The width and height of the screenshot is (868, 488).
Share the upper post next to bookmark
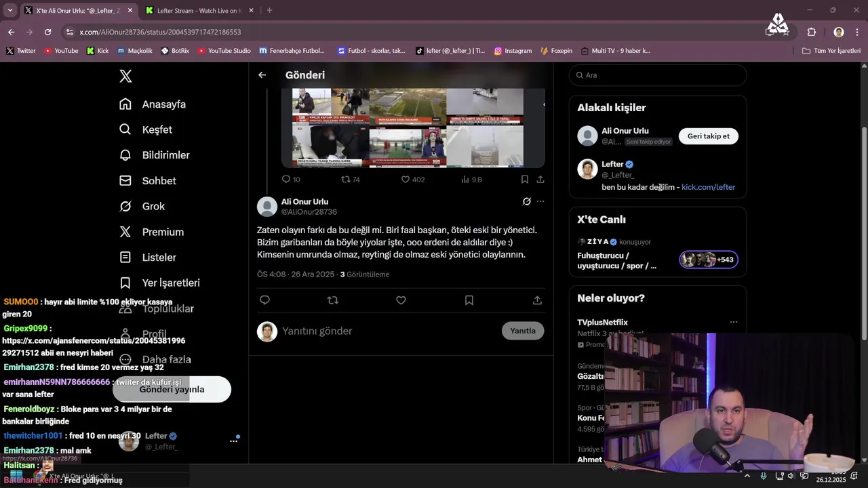pyautogui.click(x=540, y=180)
